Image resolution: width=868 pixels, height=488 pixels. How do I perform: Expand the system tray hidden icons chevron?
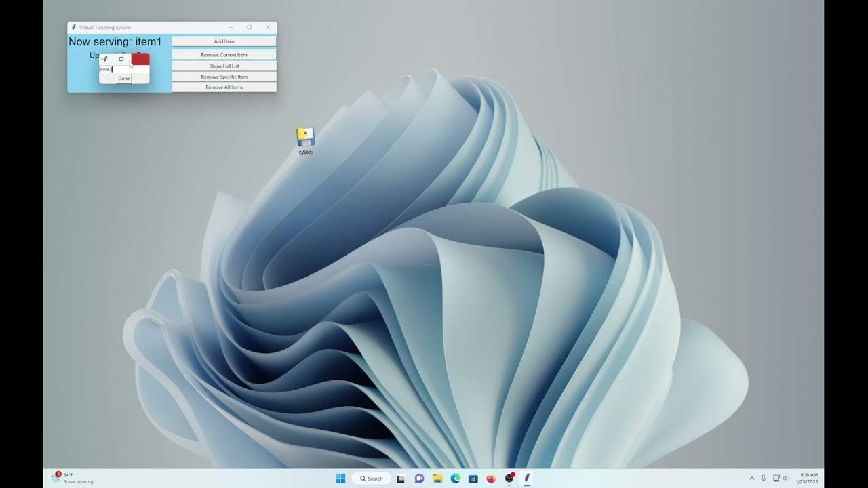click(x=751, y=479)
